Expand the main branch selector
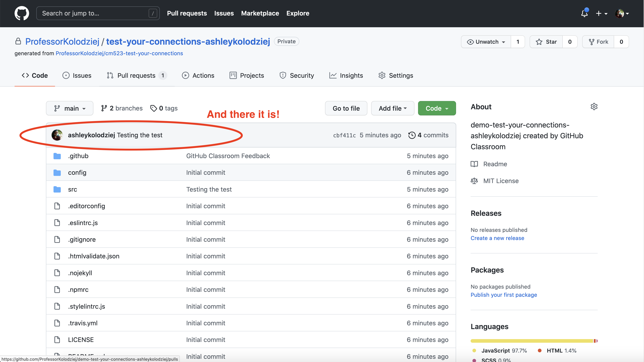 pos(70,108)
